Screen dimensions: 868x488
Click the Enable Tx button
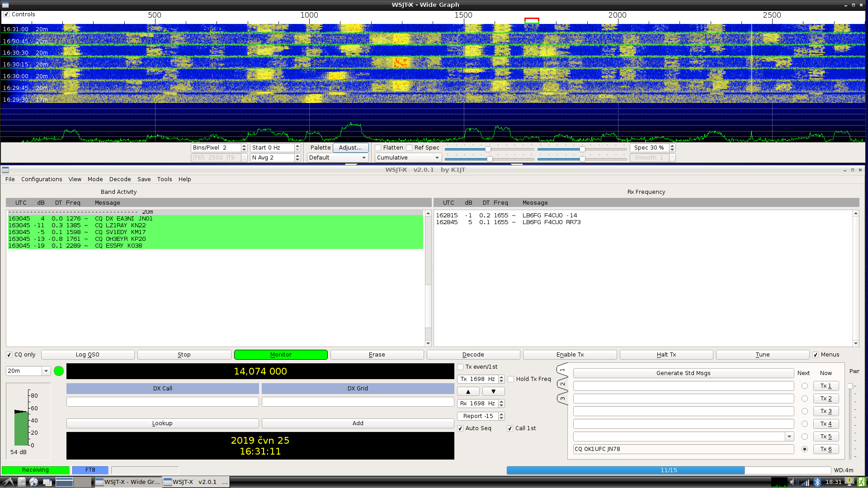[x=570, y=355]
